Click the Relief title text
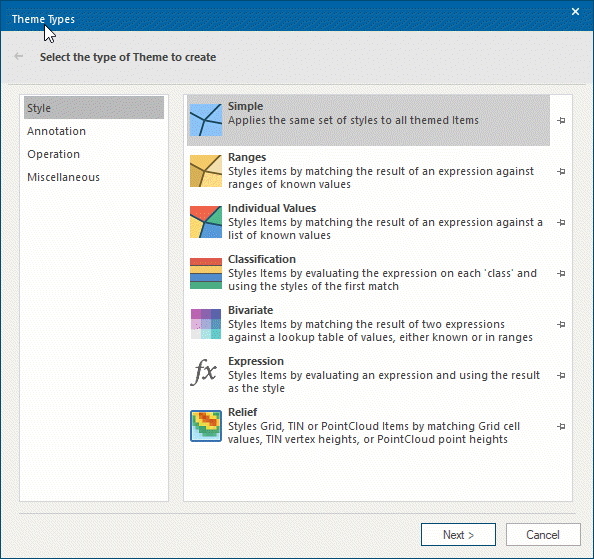The image size is (594, 559). 242,412
